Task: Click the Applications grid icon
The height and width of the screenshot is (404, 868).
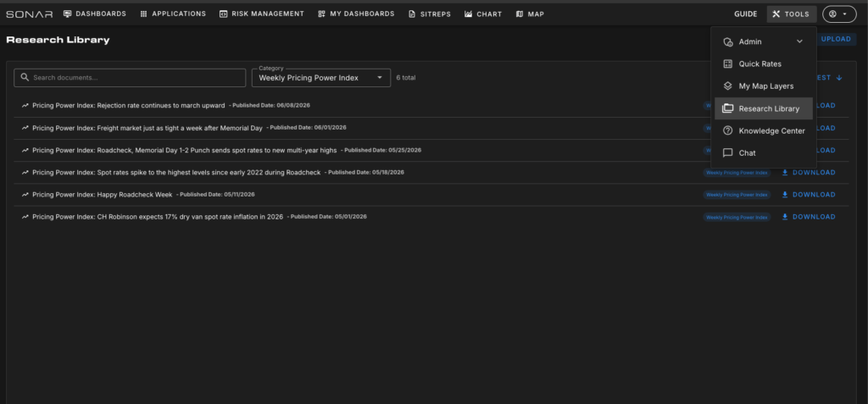Action: (144, 14)
